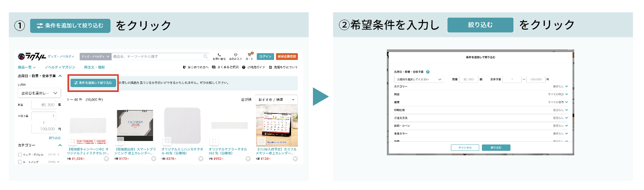
Task: Open the グッズ・ノベルティ search scope dropdown
Action: (95, 57)
